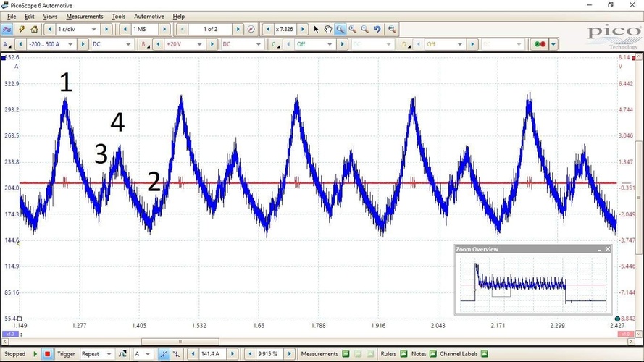This screenshot has height=362, width=644.
Task: Go to next buffer of 2
Action: [x=238, y=29]
